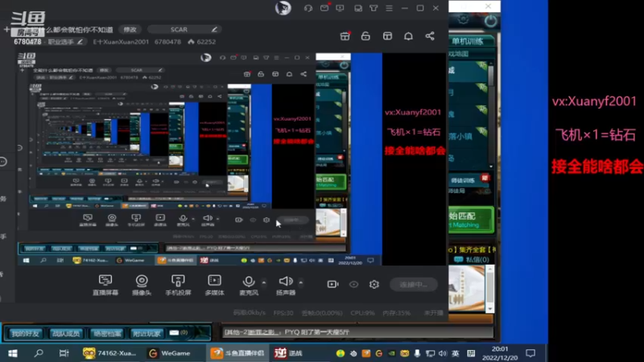Viewport: 644px width, 362px height.
Task: Click the mini-window mode icon in title bar
Action: (358, 8)
